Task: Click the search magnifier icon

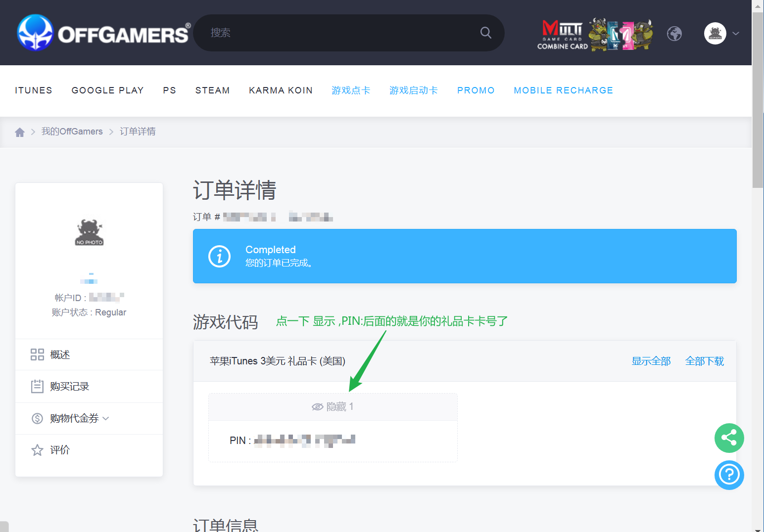Action: point(485,33)
